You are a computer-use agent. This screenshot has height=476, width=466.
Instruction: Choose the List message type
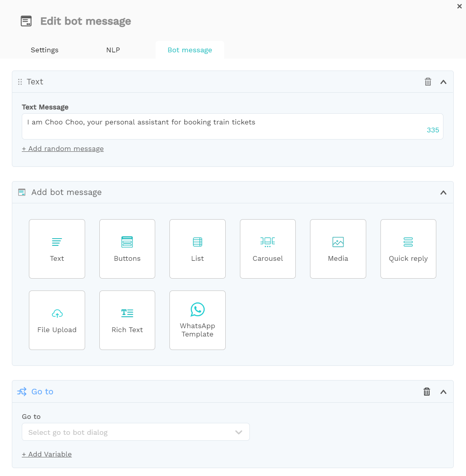point(198,249)
